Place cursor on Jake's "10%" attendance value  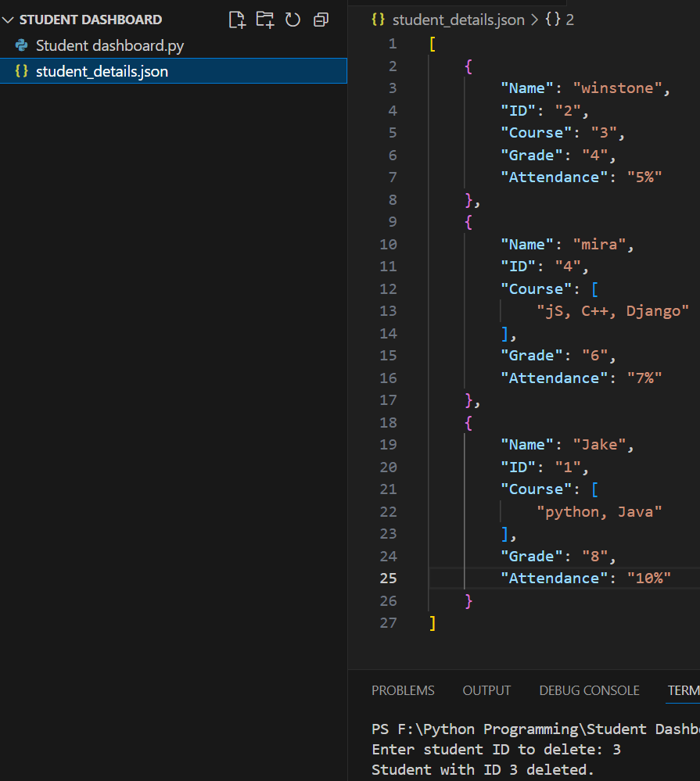pyautogui.click(x=649, y=578)
